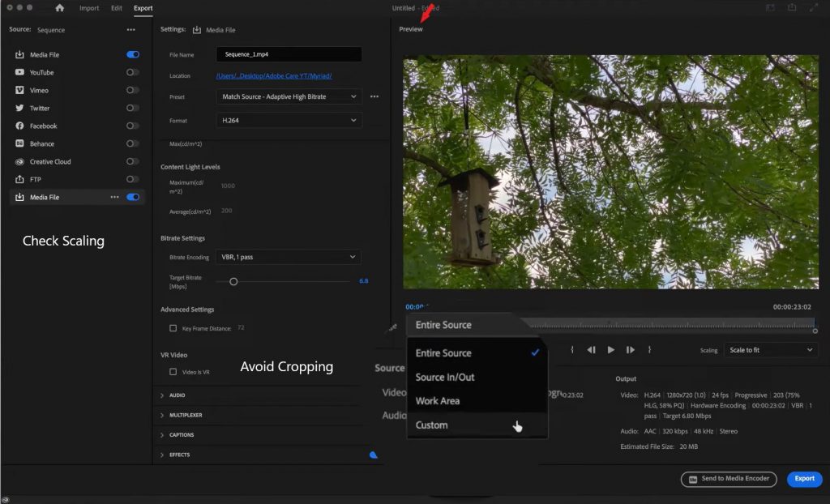The height and width of the screenshot is (504, 830).
Task: Choose Custom range option
Action: pyautogui.click(x=477, y=425)
